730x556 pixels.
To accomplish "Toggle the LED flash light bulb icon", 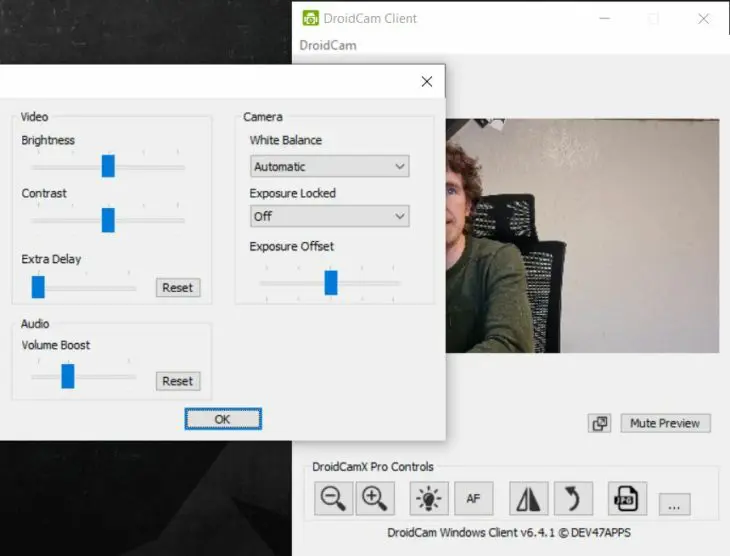I will click(x=429, y=498).
